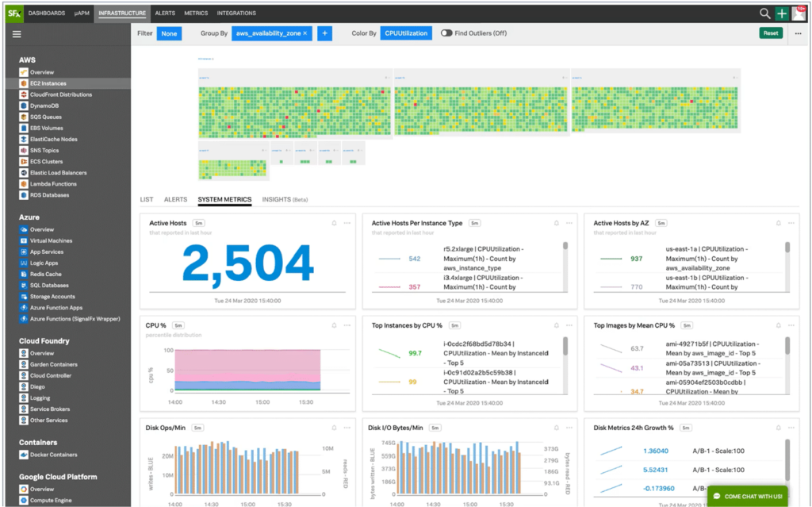This screenshot has height=507, width=812.
Task: Open the Color By CPUUtilization dropdown
Action: click(406, 33)
